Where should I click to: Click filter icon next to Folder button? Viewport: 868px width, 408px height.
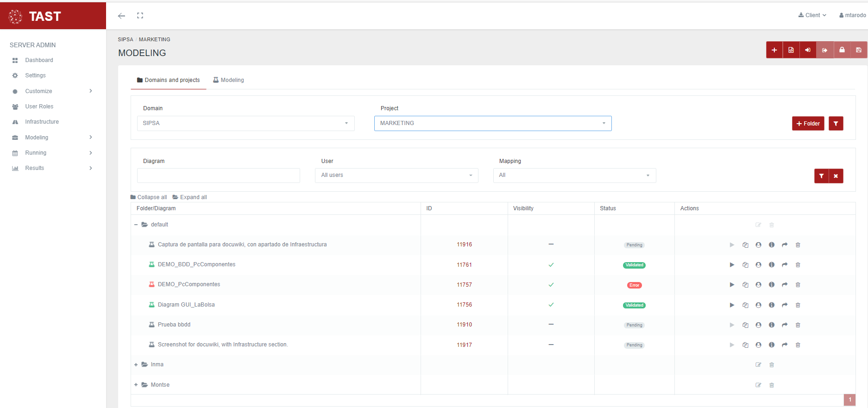point(836,124)
